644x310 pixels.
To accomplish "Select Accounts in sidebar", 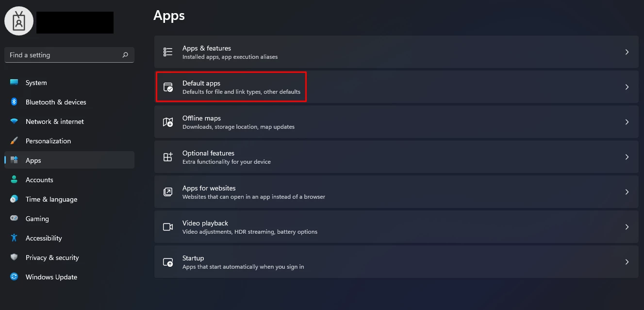I will pyautogui.click(x=69, y=180).
